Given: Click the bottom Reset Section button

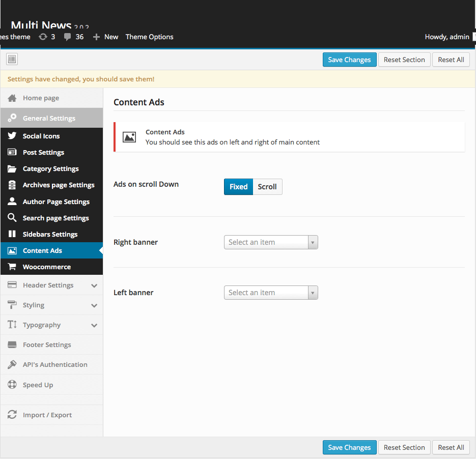Looking at the screenshot, I should tap(404, 447).
